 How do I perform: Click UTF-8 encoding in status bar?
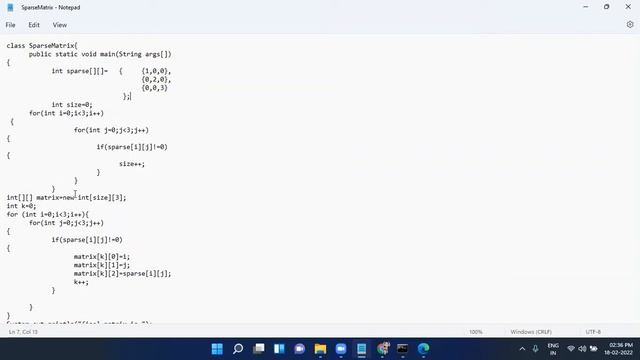coord(593,332)
